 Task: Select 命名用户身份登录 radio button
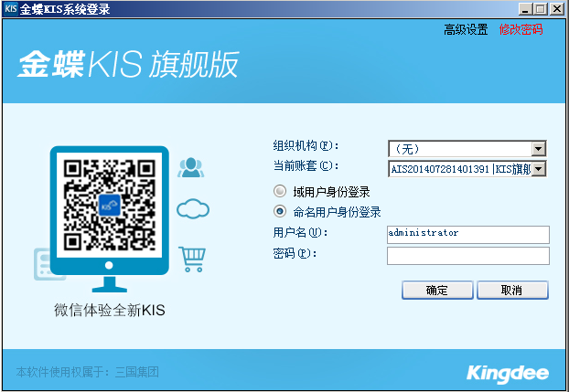[x=279, y=211]
